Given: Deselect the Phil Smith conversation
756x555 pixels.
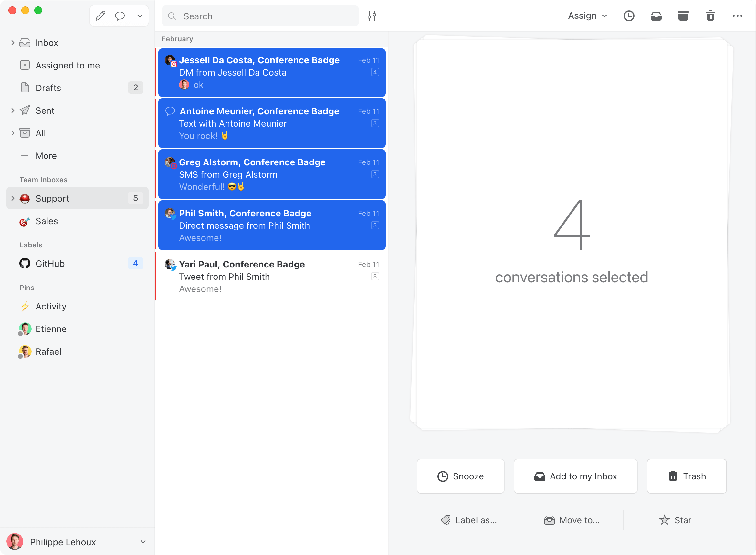Looking at the screenshot, I should tap(271, 225).
